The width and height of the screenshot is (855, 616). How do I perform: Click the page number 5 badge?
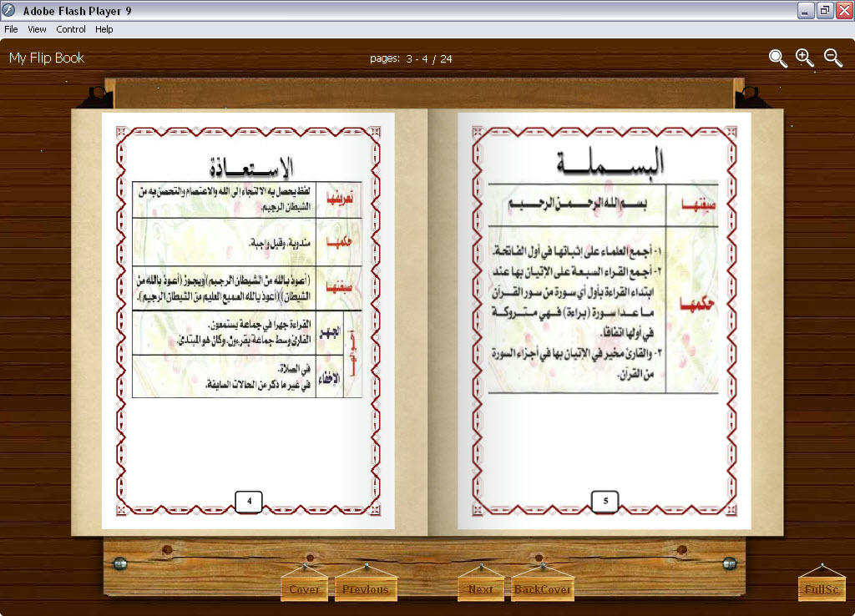[x=605, y=501]
